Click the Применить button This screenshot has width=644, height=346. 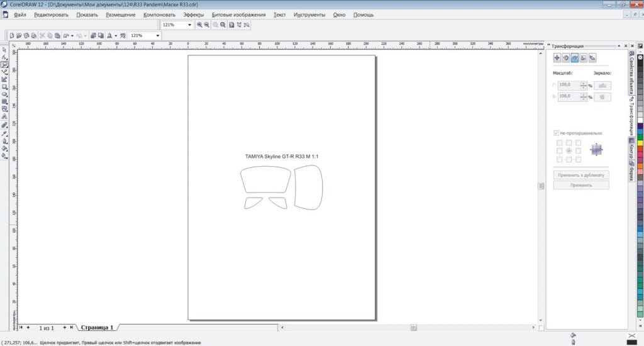click(x=581, y=186)
